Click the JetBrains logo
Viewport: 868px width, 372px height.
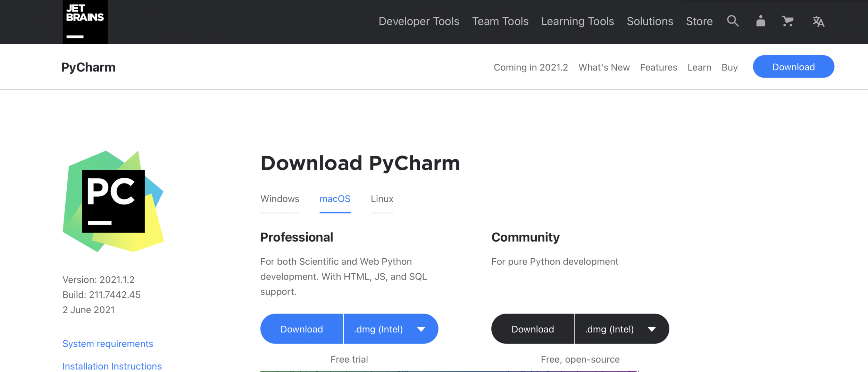click(x=85, y=22)
